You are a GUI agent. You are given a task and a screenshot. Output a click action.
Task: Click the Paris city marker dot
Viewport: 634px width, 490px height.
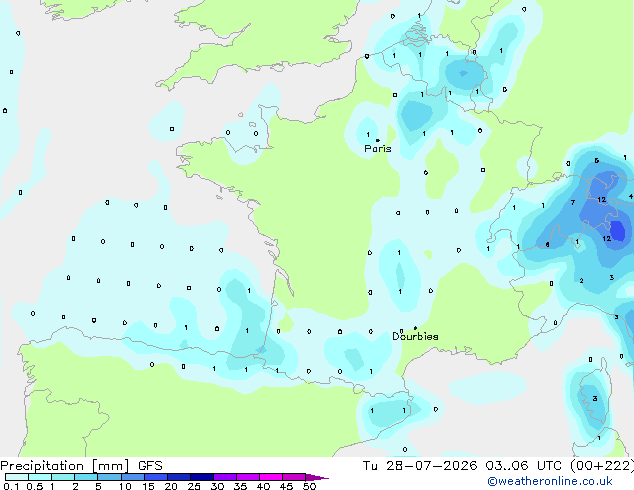click(378, 140)
